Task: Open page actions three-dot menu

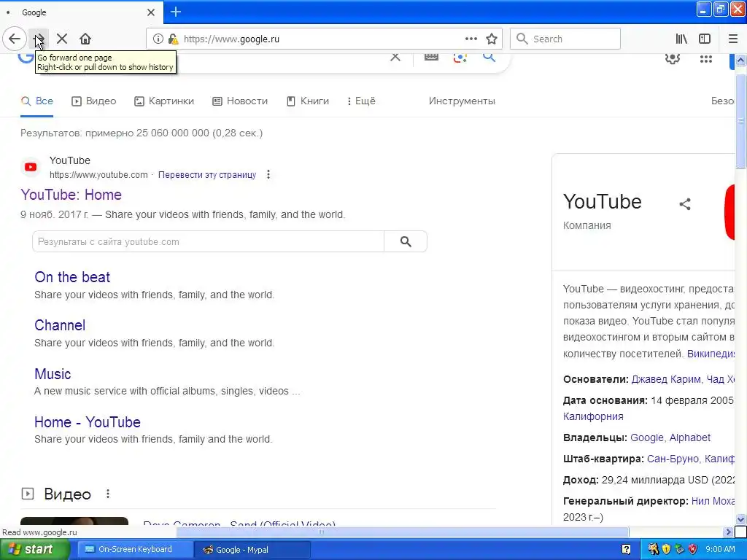Action: coord(471,39)
